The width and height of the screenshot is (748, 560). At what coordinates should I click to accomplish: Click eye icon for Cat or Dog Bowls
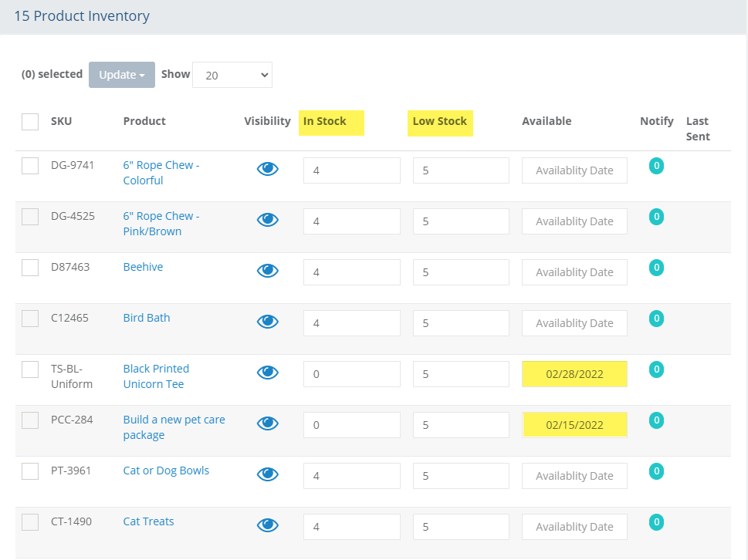point(267,474)
